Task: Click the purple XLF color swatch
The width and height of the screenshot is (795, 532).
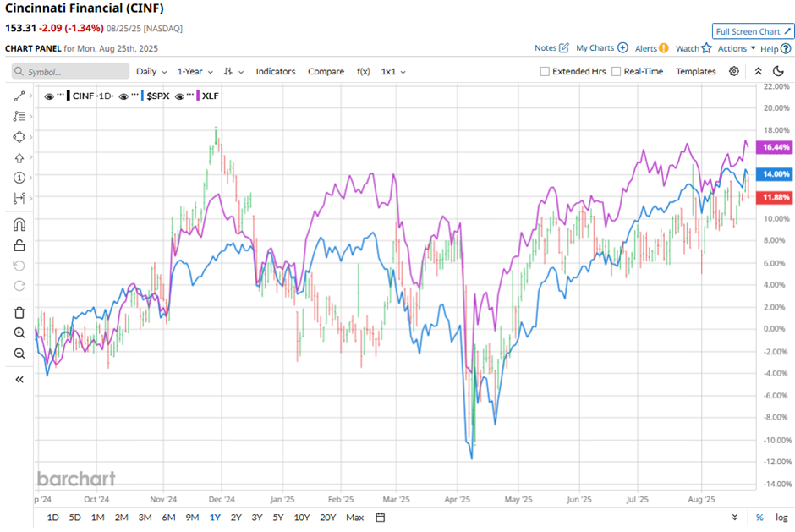Action: [x=198, y=96]
